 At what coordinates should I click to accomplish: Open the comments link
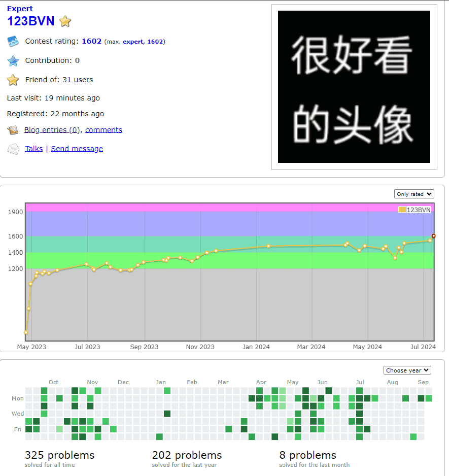(x=103, y=130)
